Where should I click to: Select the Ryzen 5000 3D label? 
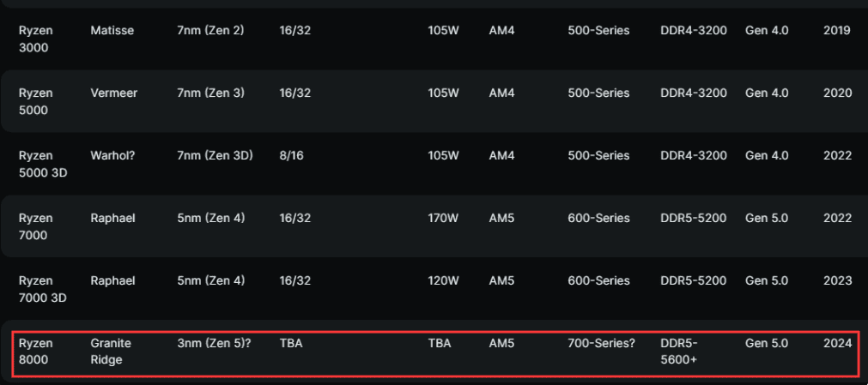point(43,165)
